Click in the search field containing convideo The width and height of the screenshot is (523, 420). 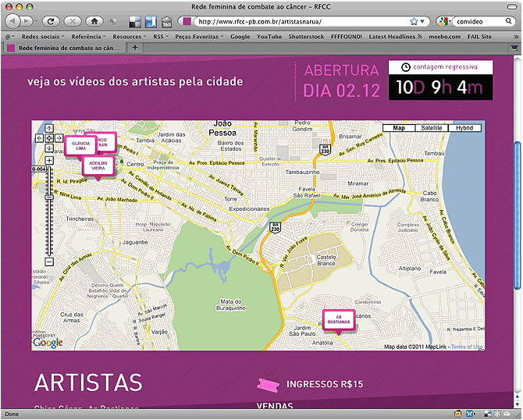click(x=479, y=22)
